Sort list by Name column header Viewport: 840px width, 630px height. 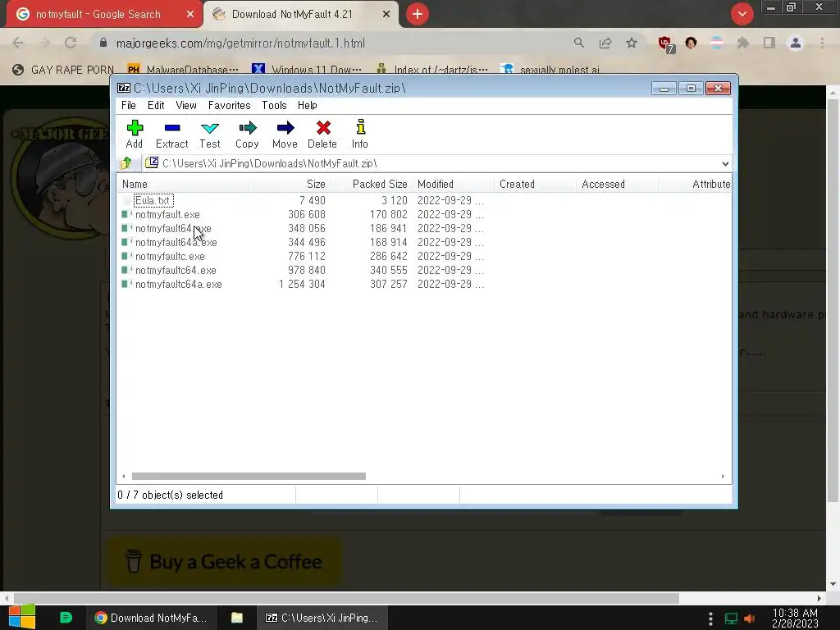(182, 184)
